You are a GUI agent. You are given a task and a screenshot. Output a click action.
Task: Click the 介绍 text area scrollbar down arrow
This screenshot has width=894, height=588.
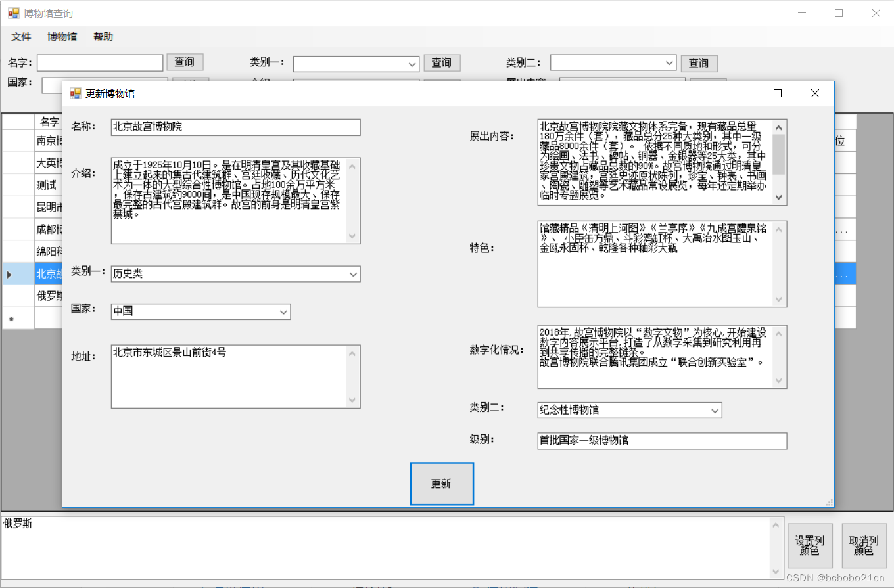[x=354, y=237]
